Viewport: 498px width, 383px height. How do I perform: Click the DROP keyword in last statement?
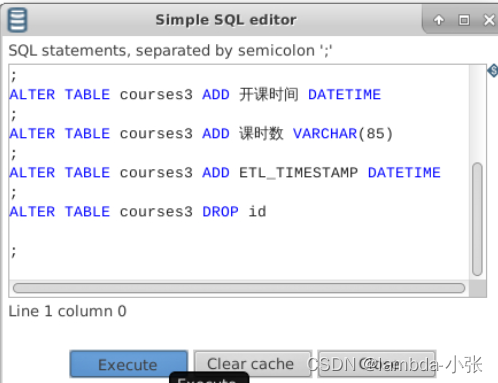click(x=220, y=212)
